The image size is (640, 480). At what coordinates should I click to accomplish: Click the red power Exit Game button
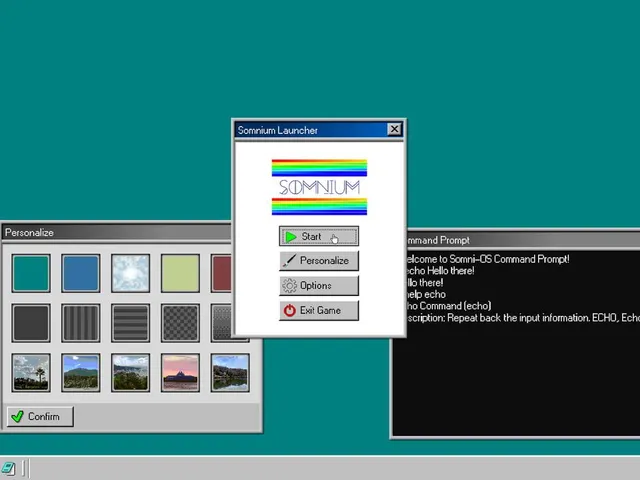click(x=319, y=311)
